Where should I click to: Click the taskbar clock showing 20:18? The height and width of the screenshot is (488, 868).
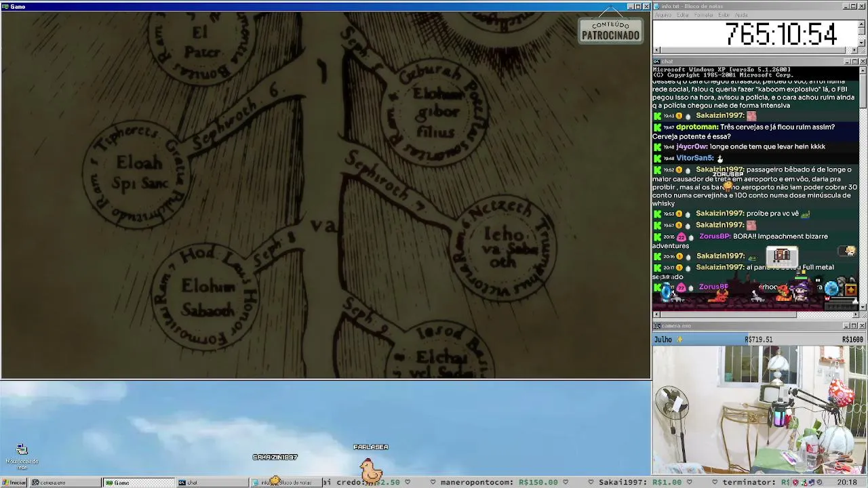pos(847,483)
